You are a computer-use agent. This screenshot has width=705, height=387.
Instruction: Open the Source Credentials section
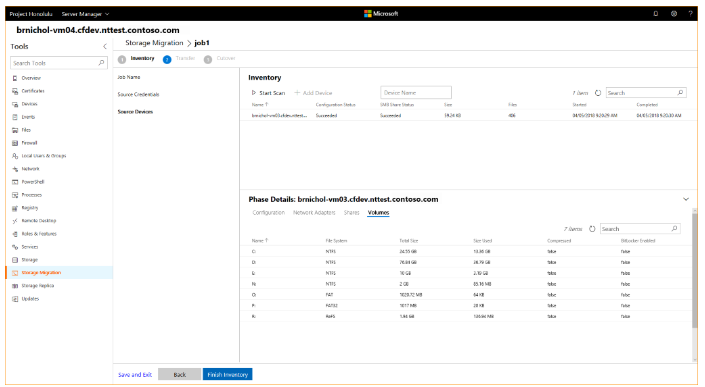click(138, 94)
